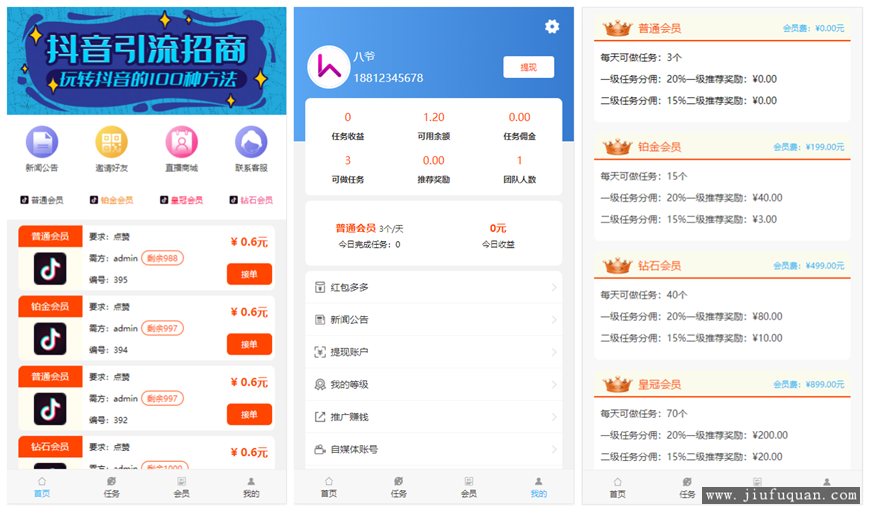
Task: Click the 自媒体账号 row icon
Action: coord(320,449)
